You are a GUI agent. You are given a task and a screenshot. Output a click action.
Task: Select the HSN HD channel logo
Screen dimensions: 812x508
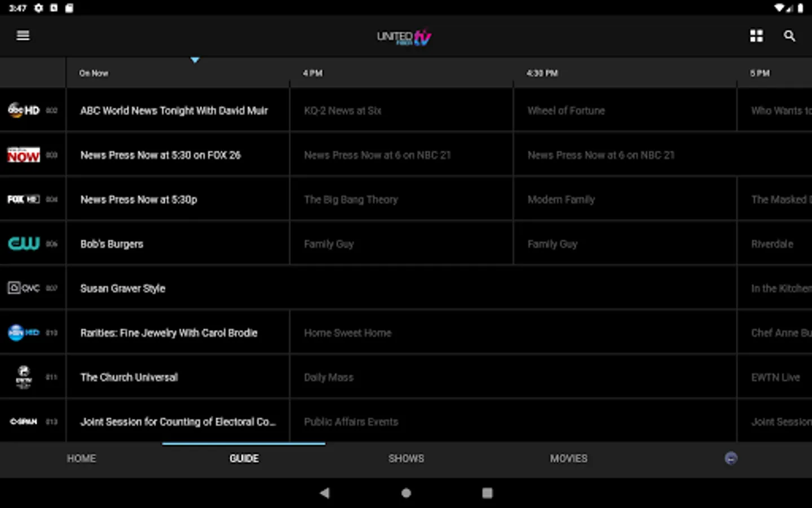pyautogui.click(x=24, y=332)
